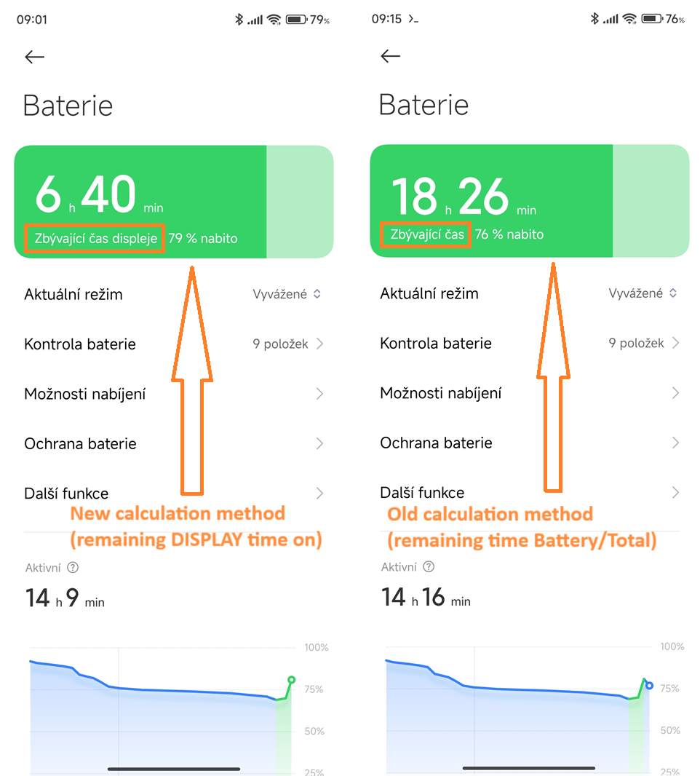
Task: Open Aktivní help icon on right screen
Action: [x=429, y=566]
